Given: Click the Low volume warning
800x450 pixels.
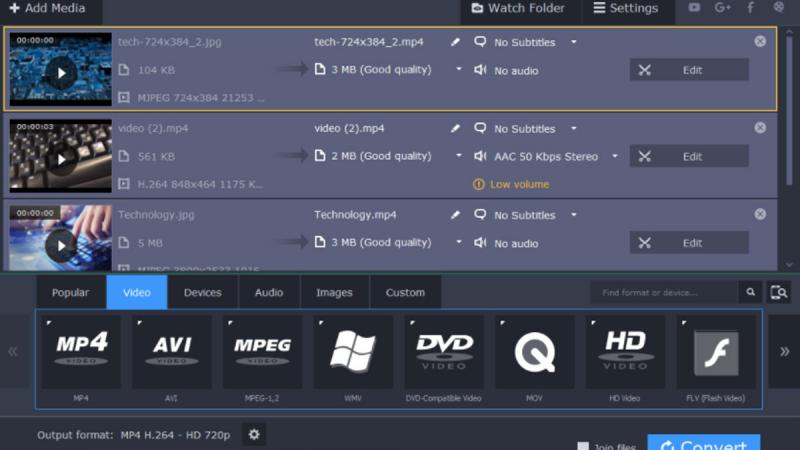Looking at the screenshot, I should [x=511, y=184].
